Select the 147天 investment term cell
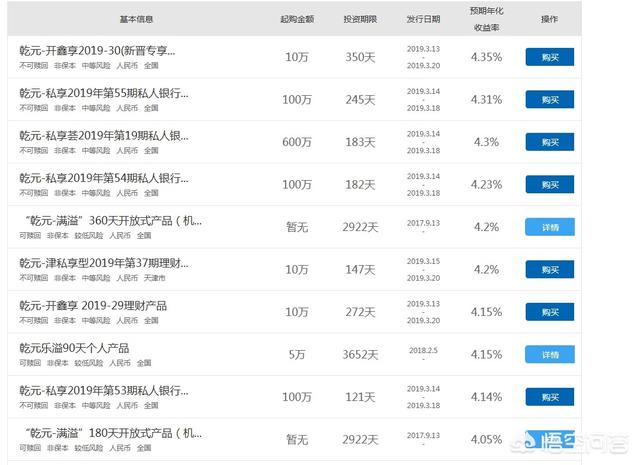The width and height of the screenshot is (640, 465). (x=360, y=269)
